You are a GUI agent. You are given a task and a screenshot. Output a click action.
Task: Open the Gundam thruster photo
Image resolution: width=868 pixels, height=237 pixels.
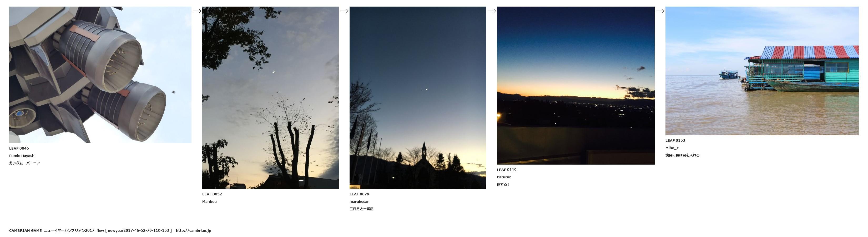pyautogui.click(x=100, y=75)
